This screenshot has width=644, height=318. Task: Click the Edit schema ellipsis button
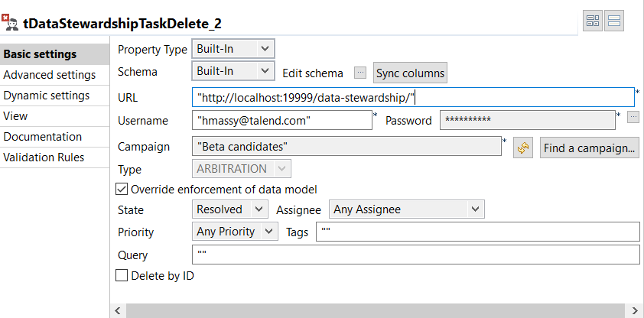(360, 73)
